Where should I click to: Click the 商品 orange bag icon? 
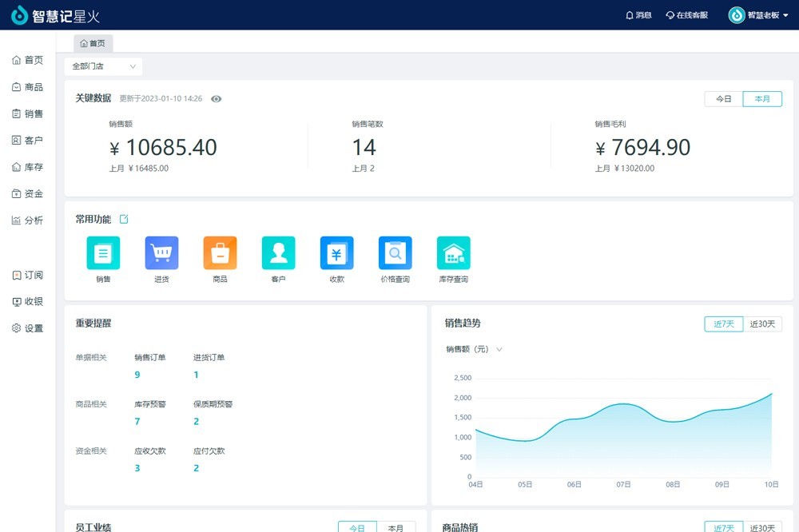click(220, 253)
